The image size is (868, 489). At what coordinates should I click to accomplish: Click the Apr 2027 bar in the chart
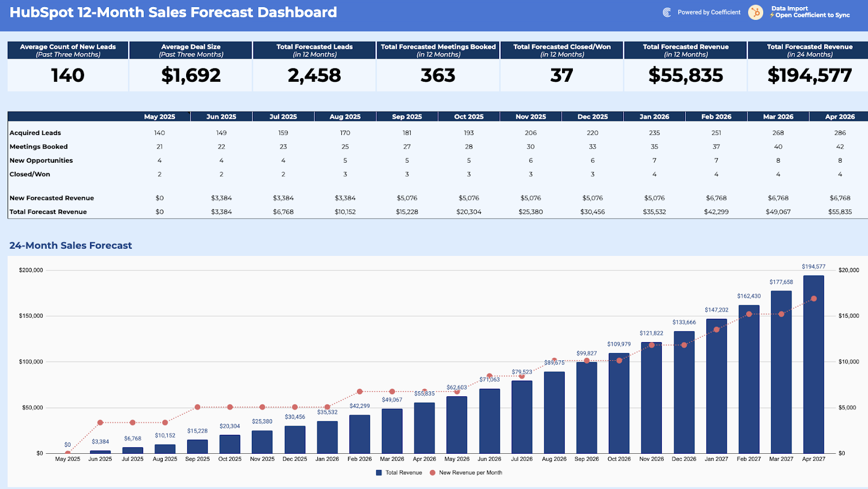click(x=813, y=364)
